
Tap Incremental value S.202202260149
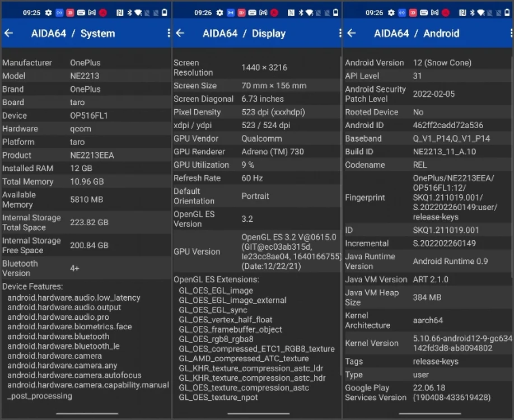pyautogui.click(x=444, y=243)
